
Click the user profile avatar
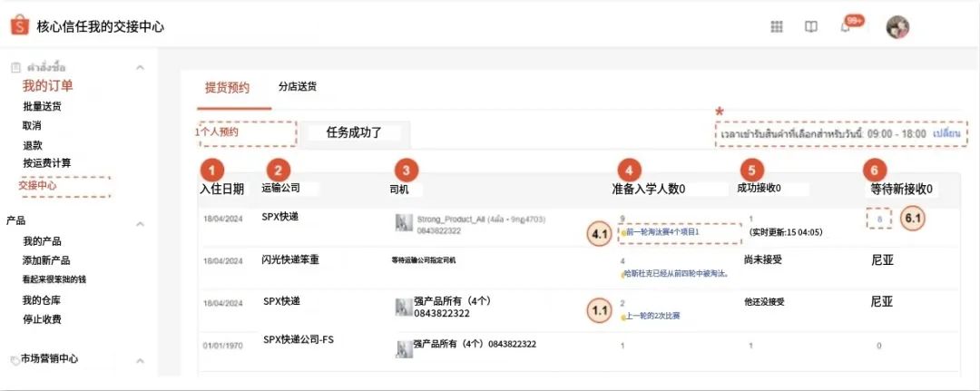point(897,26)
